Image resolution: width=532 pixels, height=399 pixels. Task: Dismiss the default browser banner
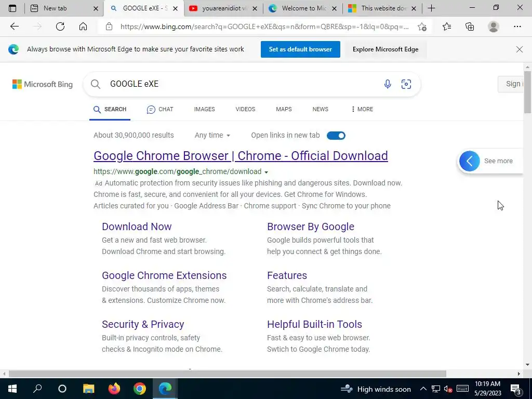click(x=520, y=49)
